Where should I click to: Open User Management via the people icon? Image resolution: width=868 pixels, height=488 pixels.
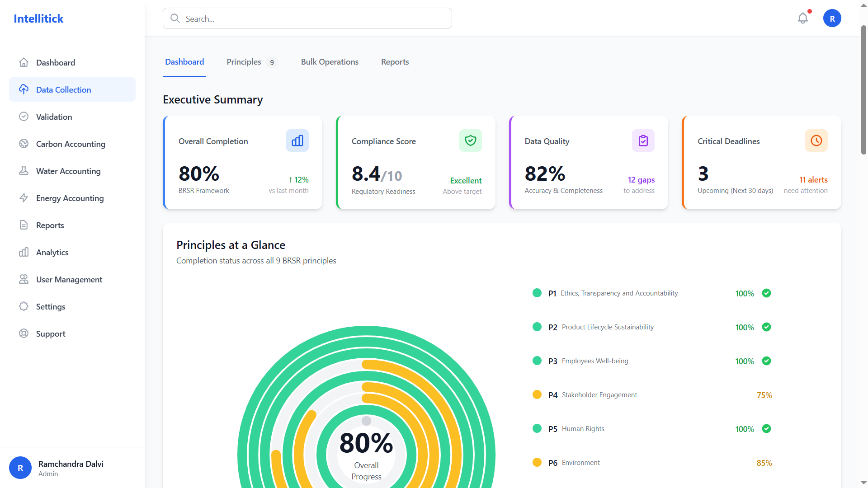[x=24, y=279]
